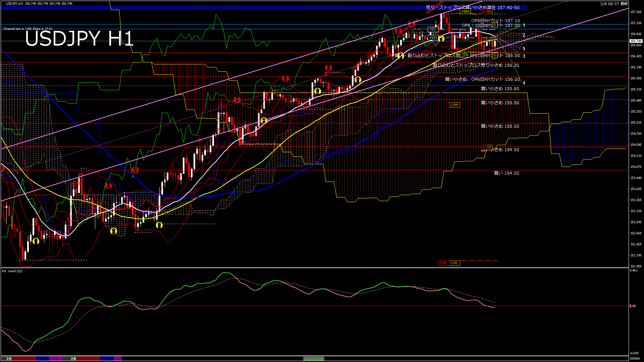The image size is (644, 362).
Task: Select the orange LWH marker
Action: tap(454, 105)
